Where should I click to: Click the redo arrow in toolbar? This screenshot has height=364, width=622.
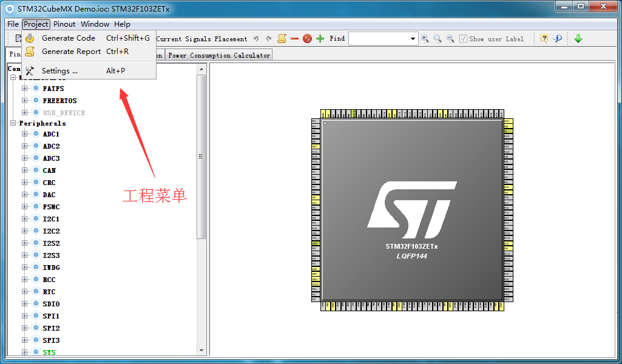tap(269, 39)
